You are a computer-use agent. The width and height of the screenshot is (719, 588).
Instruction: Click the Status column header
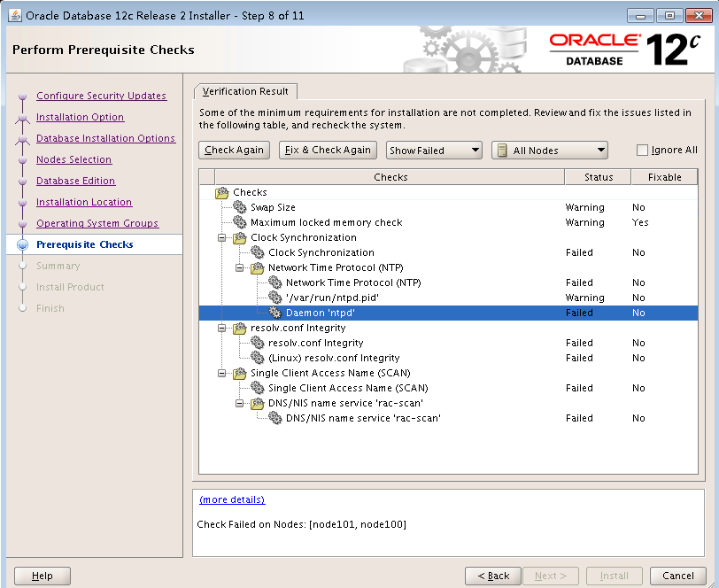pyautogui.click(x=599, y=177)
